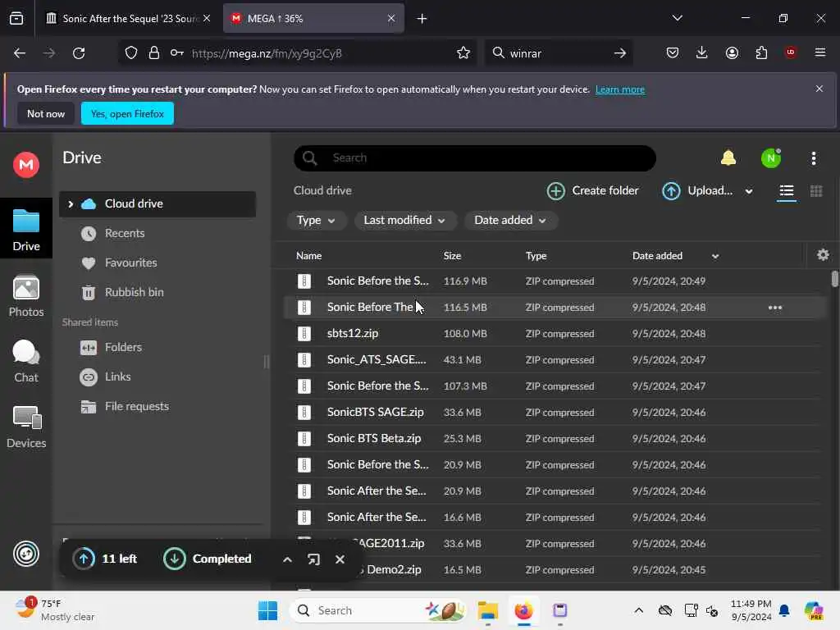Switch to Sonic After the Sequel tab

click(129, 19)
